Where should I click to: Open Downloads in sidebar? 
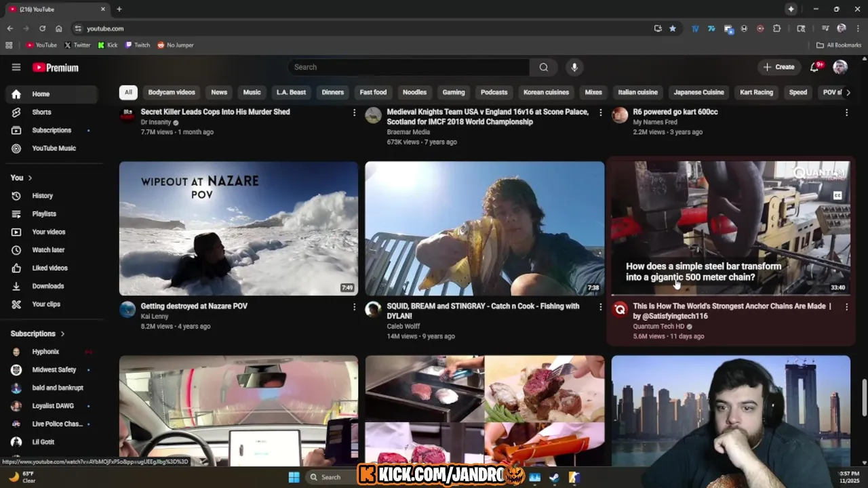coord(52,286)
